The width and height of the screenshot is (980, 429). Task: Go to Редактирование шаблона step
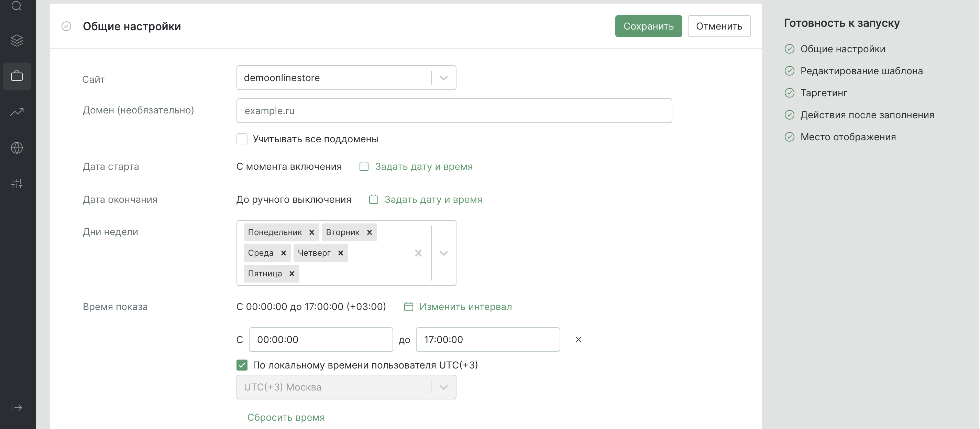coord(861,71)
